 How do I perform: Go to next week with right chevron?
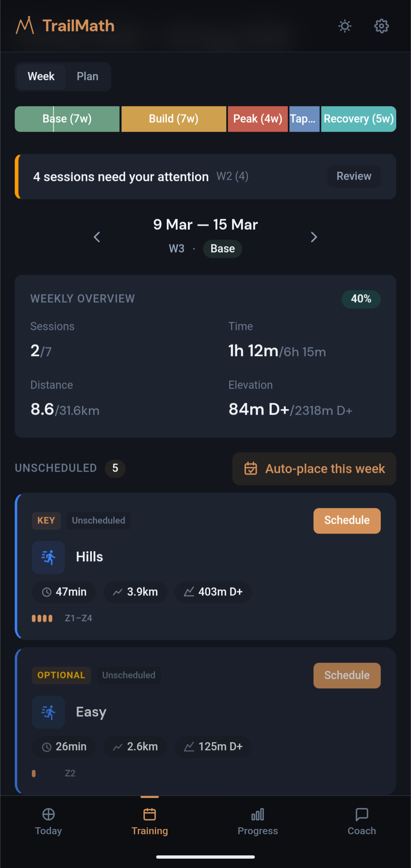pyautogui.click(x=314, y=237)
